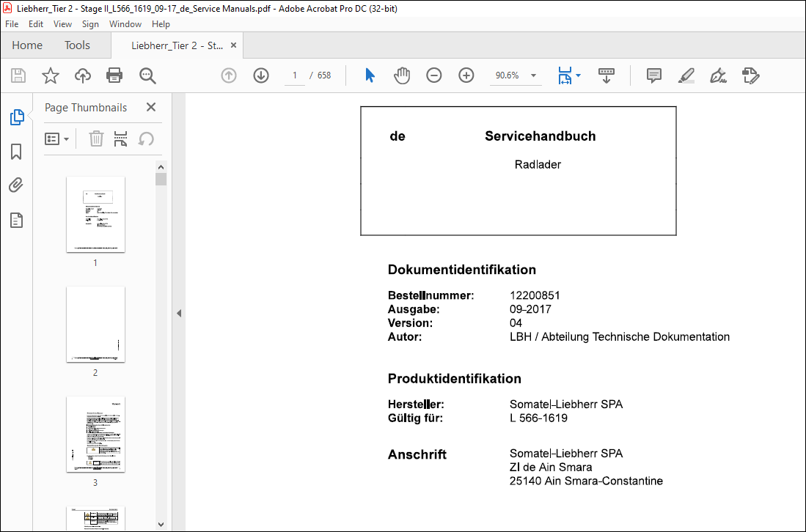Go to previous page arrow
The height and width of the screenshot is (532, 806).
[229, 75]
